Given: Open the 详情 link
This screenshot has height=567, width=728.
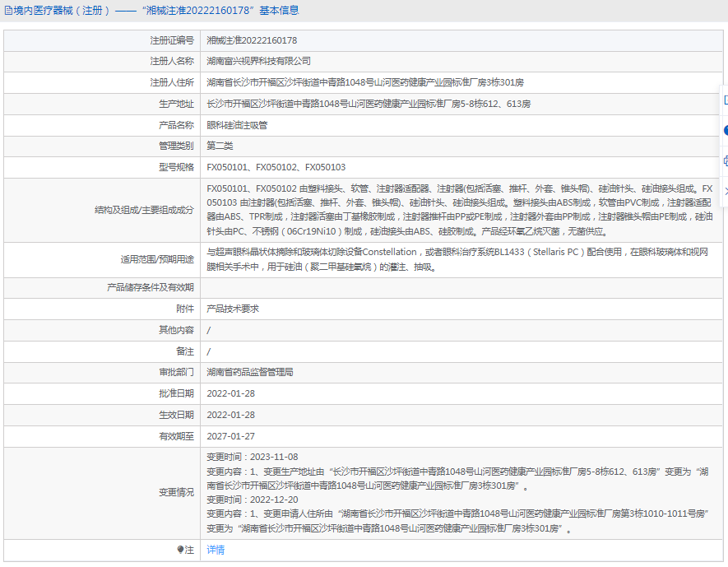Looking at the screenshot, I should point(215,550).
